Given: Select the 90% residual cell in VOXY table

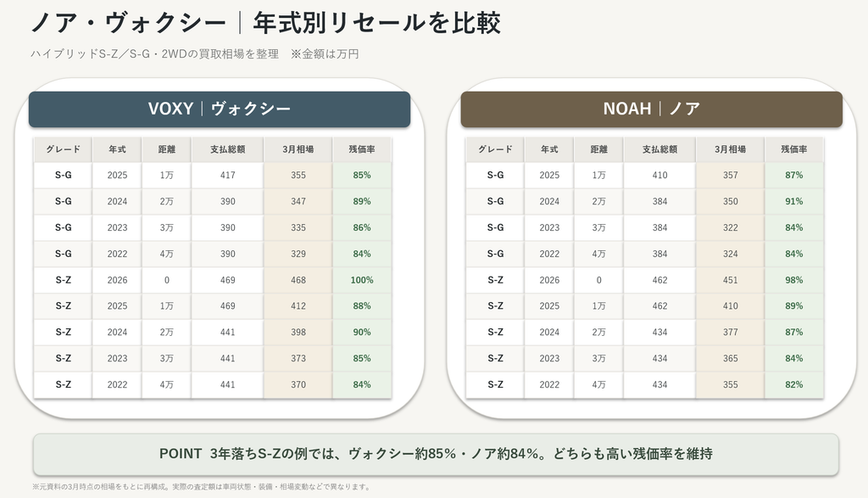Looking at the screenshot, I should click(362, 333).
